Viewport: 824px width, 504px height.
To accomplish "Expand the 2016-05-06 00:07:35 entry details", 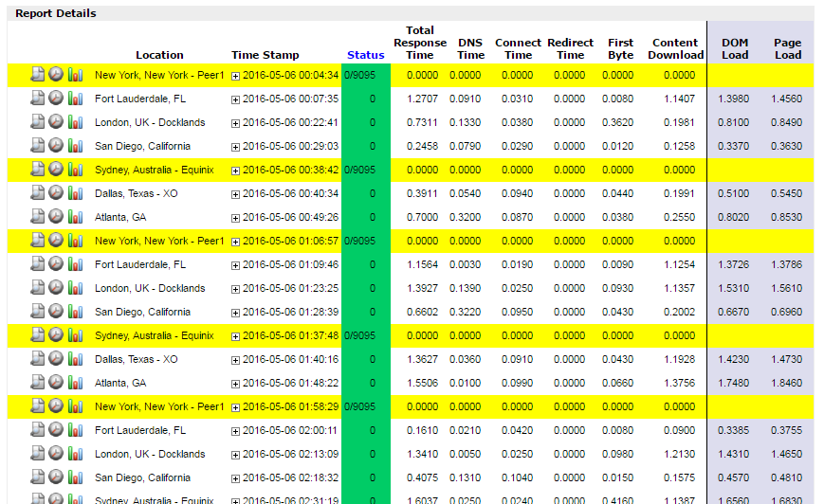I will click(x=235, y=99).
